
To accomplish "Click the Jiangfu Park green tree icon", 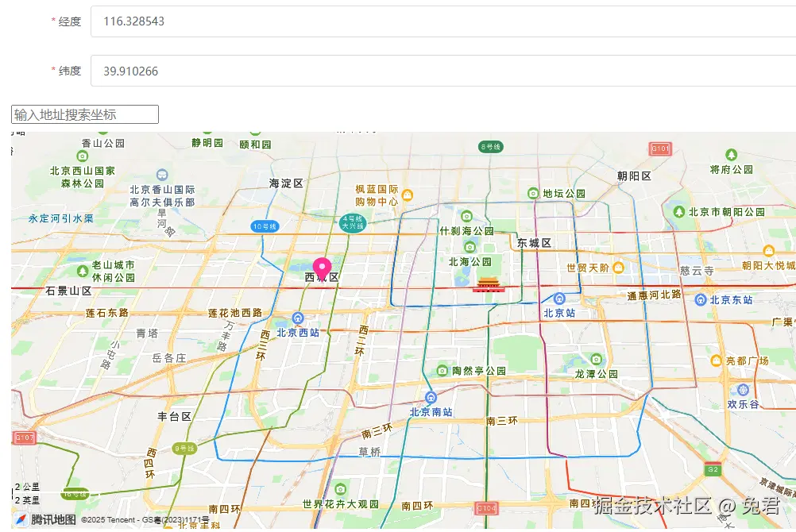I will tap(731, 154).
